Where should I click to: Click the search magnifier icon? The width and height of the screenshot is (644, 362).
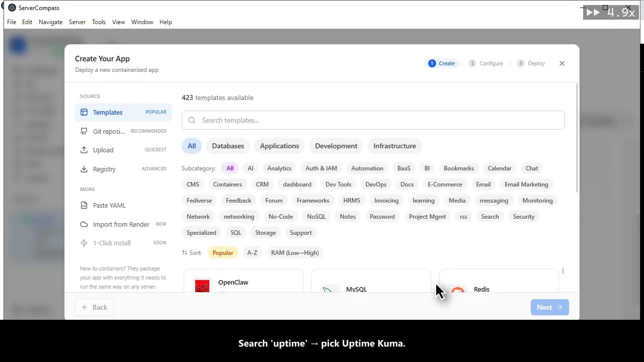[192, 120]
